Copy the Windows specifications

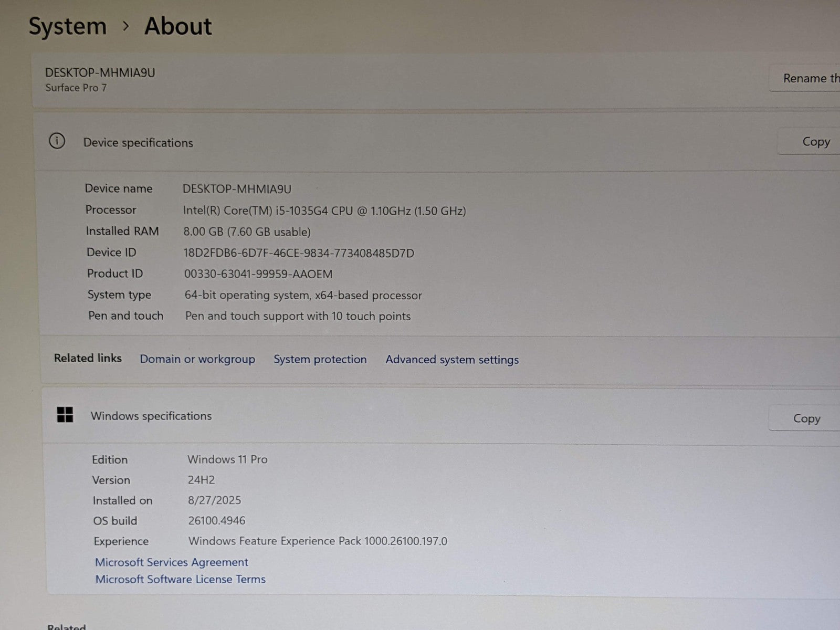(x=806, y=418)
